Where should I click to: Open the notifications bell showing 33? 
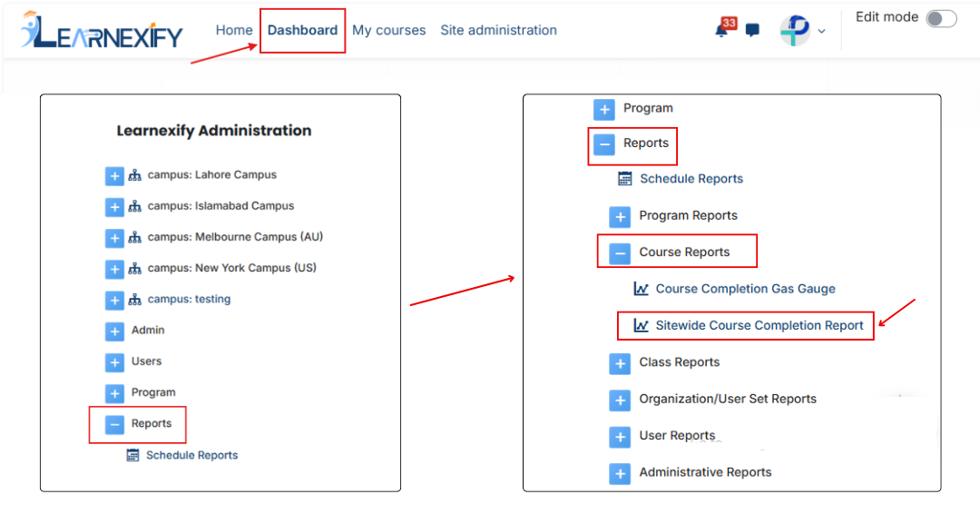(x=724, y=28)
